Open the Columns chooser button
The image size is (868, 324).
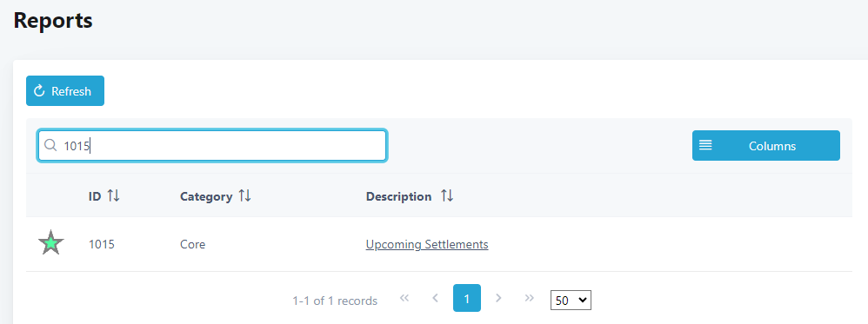click(x=765, y=145)
